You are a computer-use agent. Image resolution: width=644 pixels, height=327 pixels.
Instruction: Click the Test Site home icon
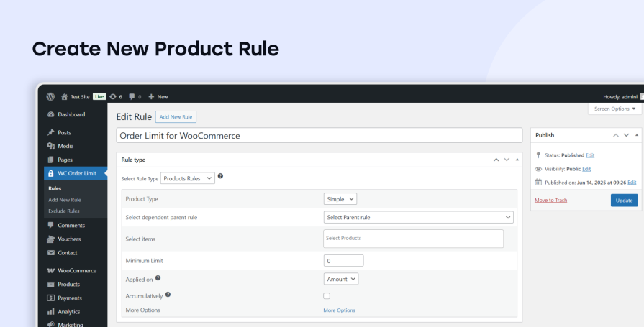64,96
